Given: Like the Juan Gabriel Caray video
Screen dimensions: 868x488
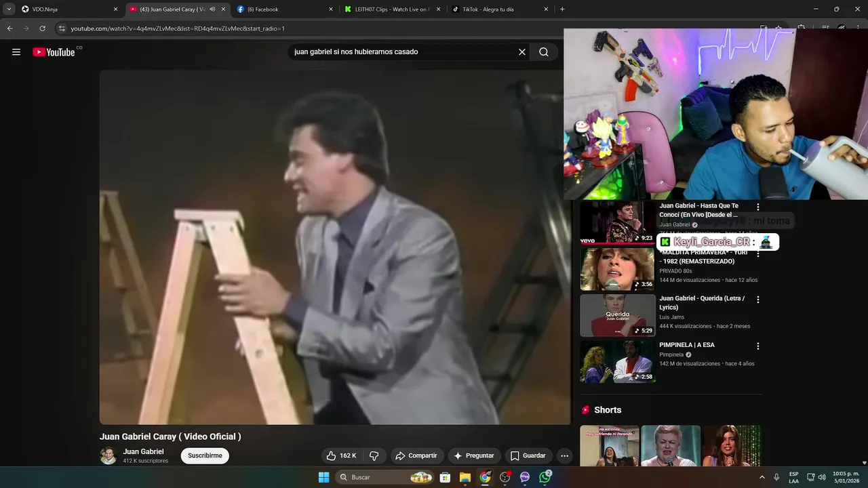Looking at the screenshot, I should click(x=341, y=455).
